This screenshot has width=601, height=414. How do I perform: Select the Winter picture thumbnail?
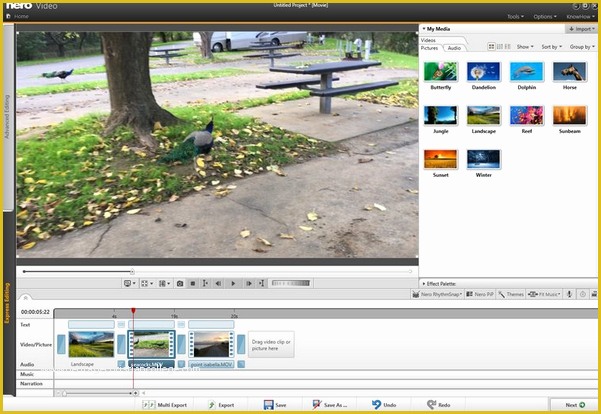point(484,159)
